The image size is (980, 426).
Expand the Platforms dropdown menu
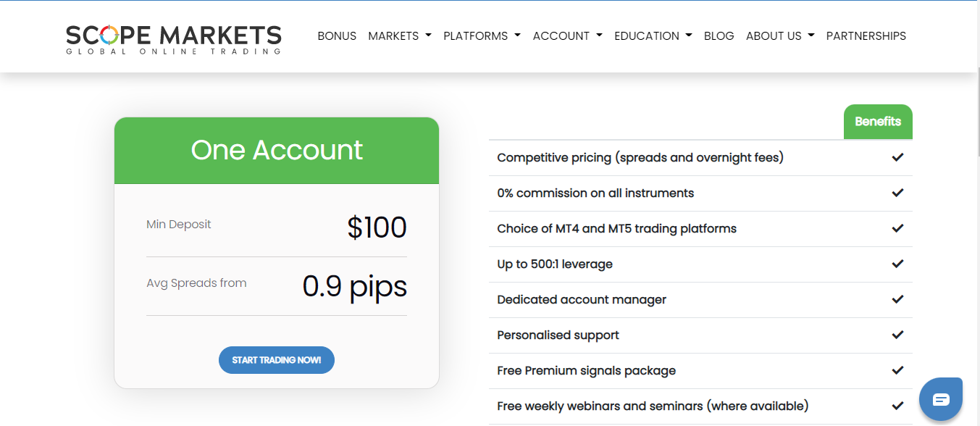[x=482, y=35]
